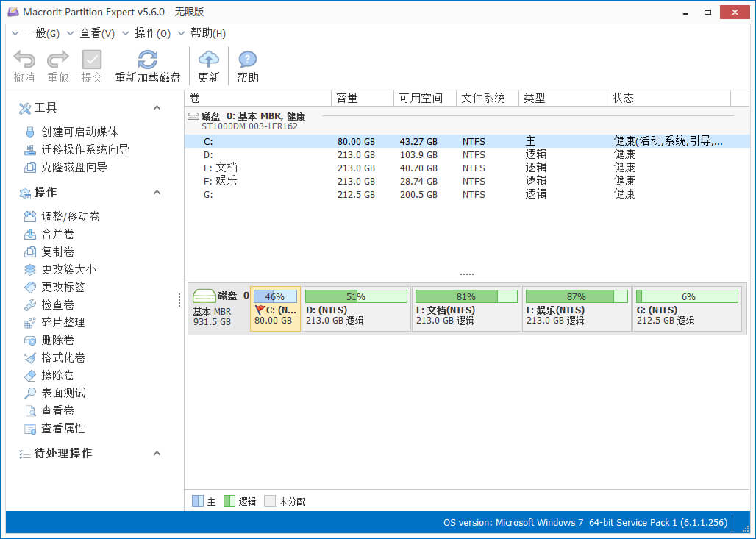
Task: Sort by the 卷 column header
Action: pyautogui.click(x=258, y=99)
